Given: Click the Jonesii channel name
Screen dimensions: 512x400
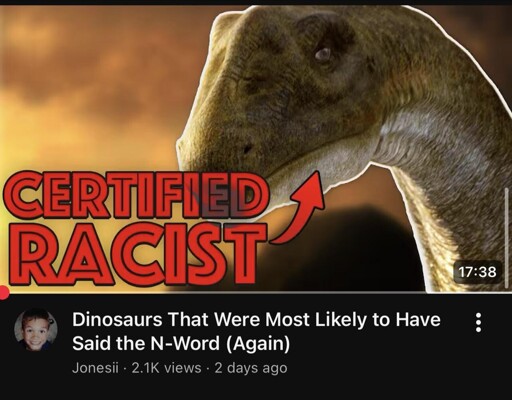Looking at the screenshot, I should [x=95, y=368].
